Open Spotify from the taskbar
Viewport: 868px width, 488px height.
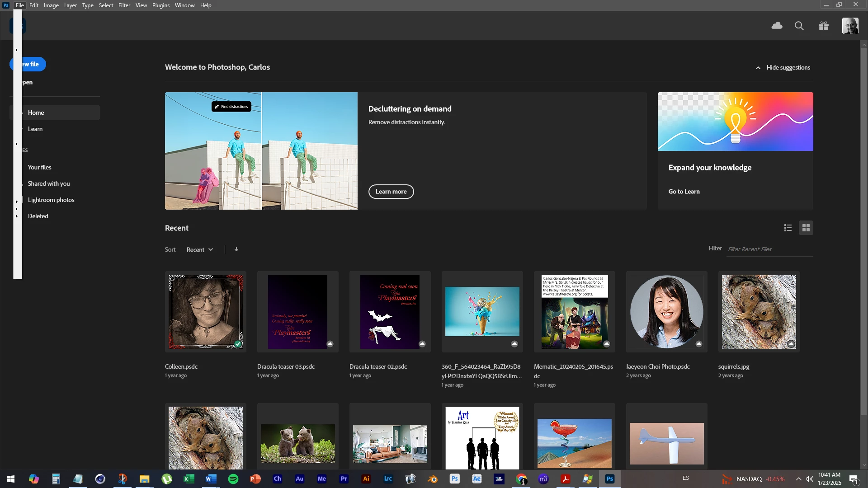pyautogui.click(x=233, y=479)
